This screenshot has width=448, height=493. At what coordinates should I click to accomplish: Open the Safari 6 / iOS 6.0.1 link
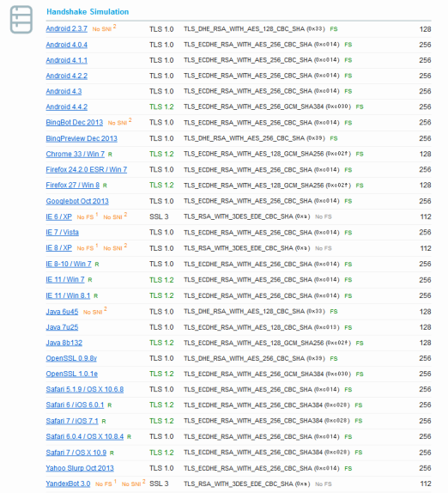click(75, 405)
